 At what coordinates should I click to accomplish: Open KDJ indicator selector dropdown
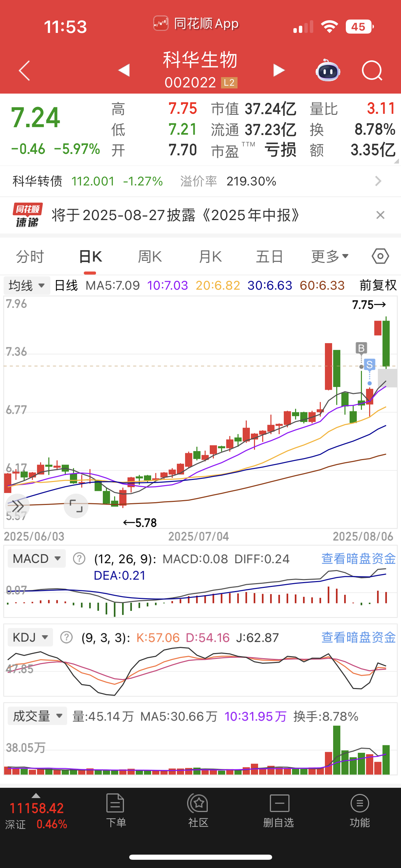30,637
